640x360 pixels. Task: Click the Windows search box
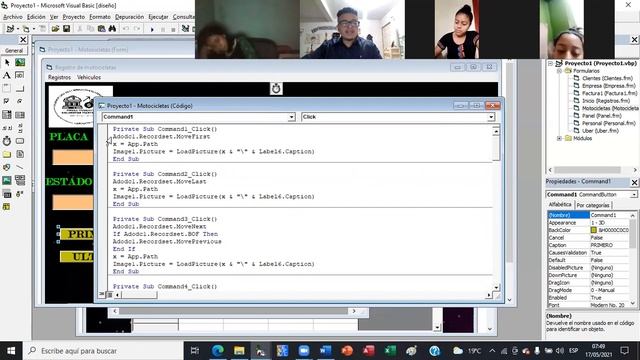point(103,351)
